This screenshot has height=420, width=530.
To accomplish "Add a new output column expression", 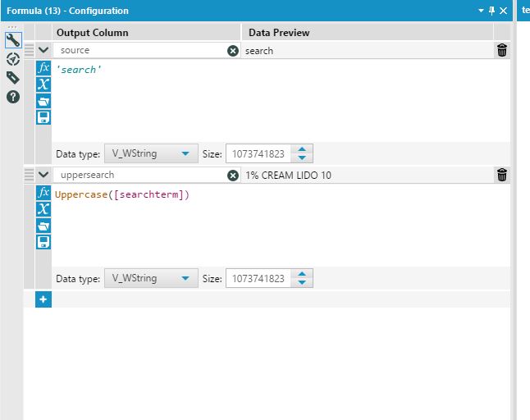I will [43, 299].
